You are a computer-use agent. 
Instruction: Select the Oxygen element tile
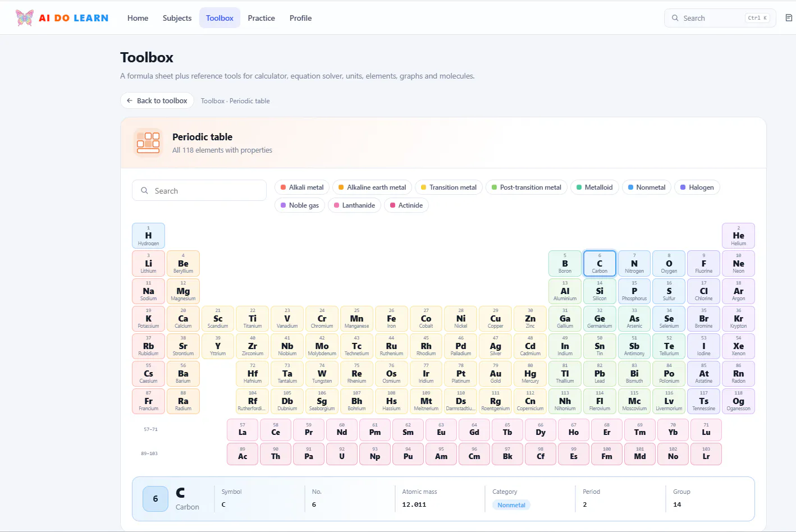(669, 263)
